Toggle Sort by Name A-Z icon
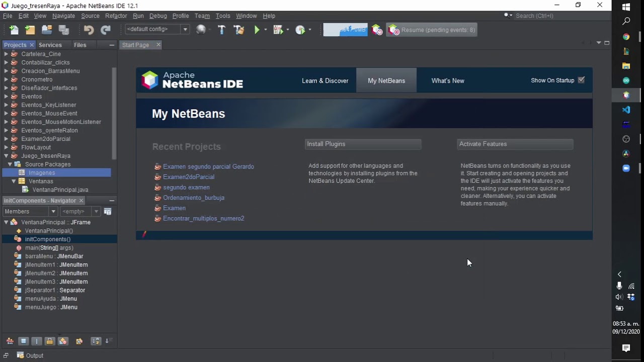This screenshot has width=644, height=362. coord(96,341)
